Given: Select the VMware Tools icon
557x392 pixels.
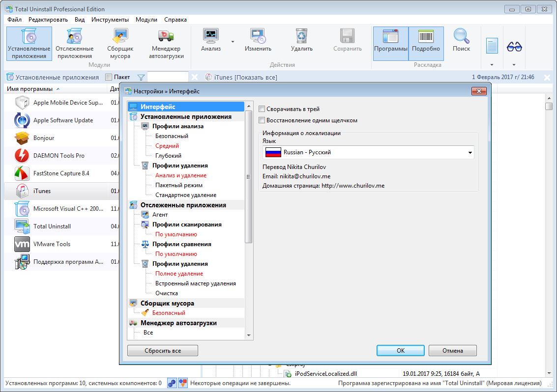Looking at the screenshot, I should point(22,244).
